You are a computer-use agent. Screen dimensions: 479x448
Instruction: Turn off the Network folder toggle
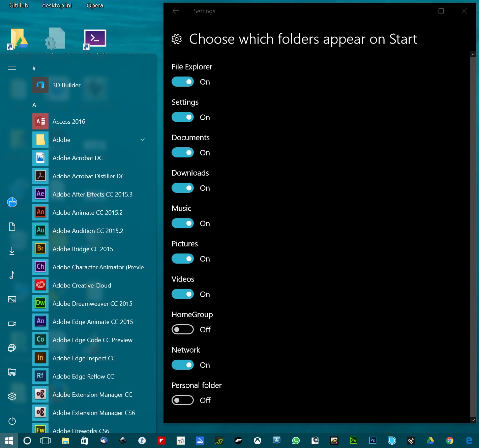[x=183, y=365]
